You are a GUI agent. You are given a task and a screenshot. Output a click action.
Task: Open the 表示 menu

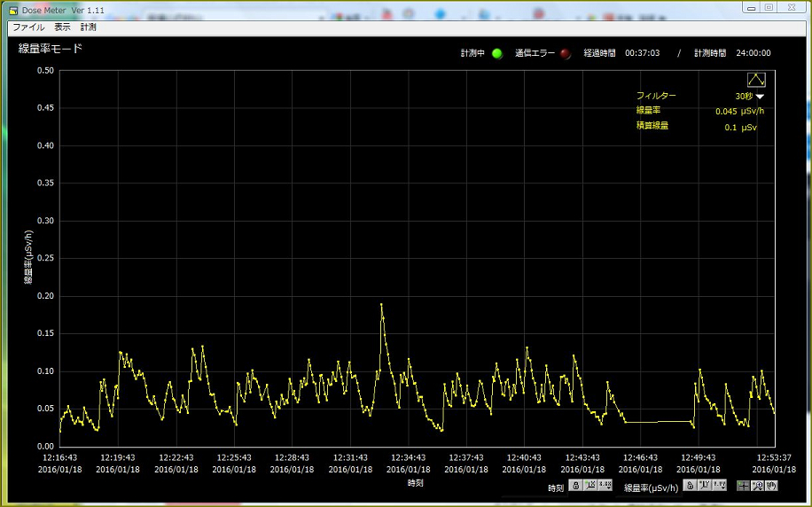(62, 27)
